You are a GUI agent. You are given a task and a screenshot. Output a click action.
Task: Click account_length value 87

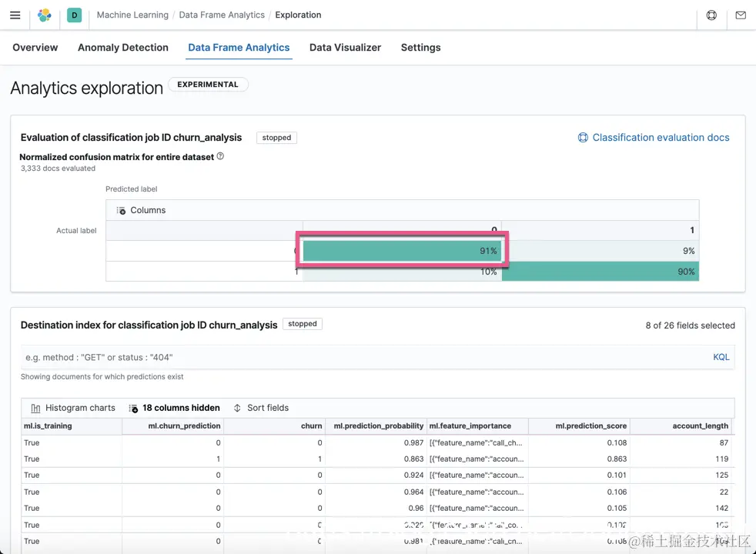681,442
